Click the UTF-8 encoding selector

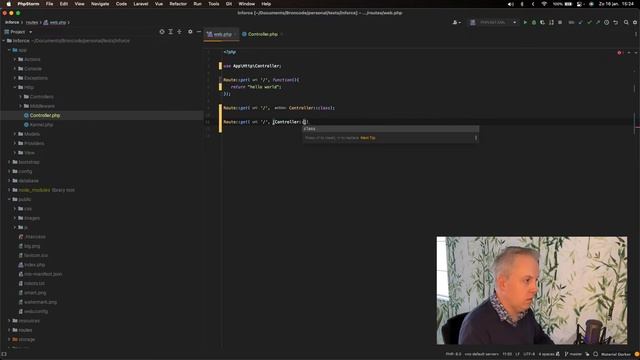[x=529, y=354]
